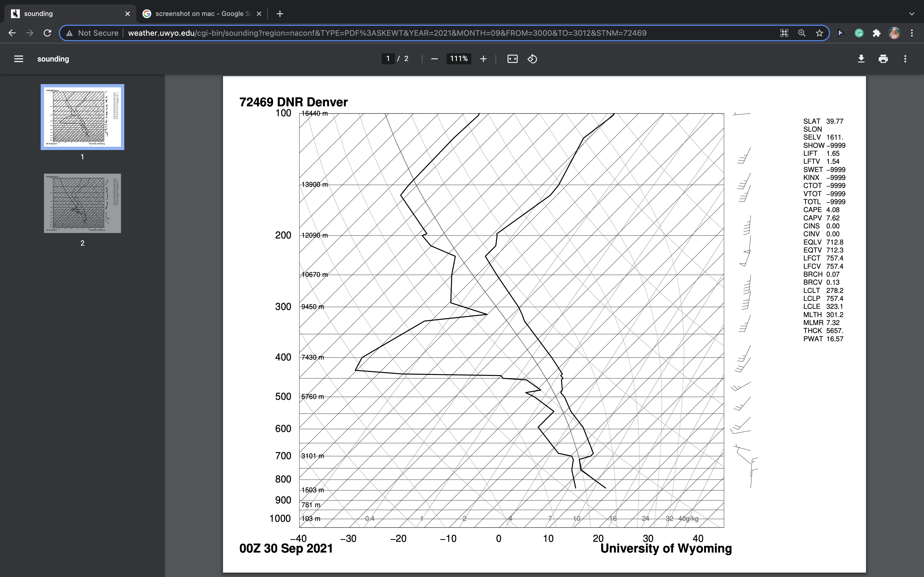Rotate the PDF counterclockwise
This screenshot has height=577, width=924.
(532, 59)
